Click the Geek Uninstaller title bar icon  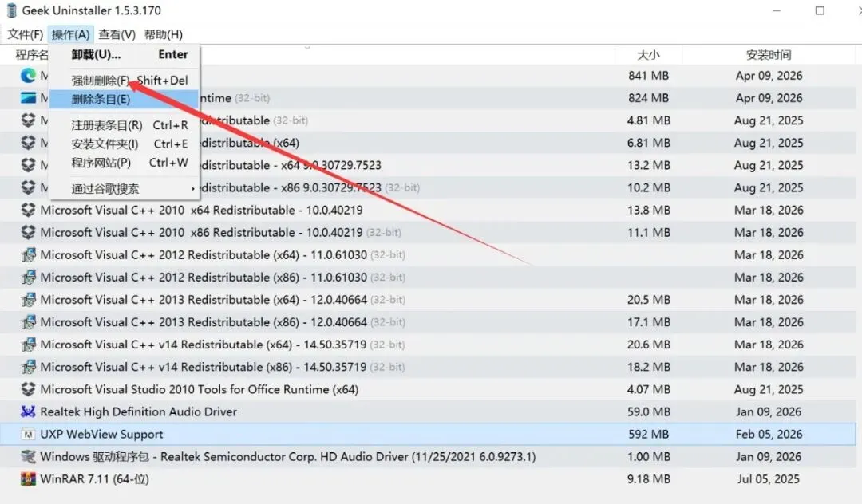click(x=11, y=10)
